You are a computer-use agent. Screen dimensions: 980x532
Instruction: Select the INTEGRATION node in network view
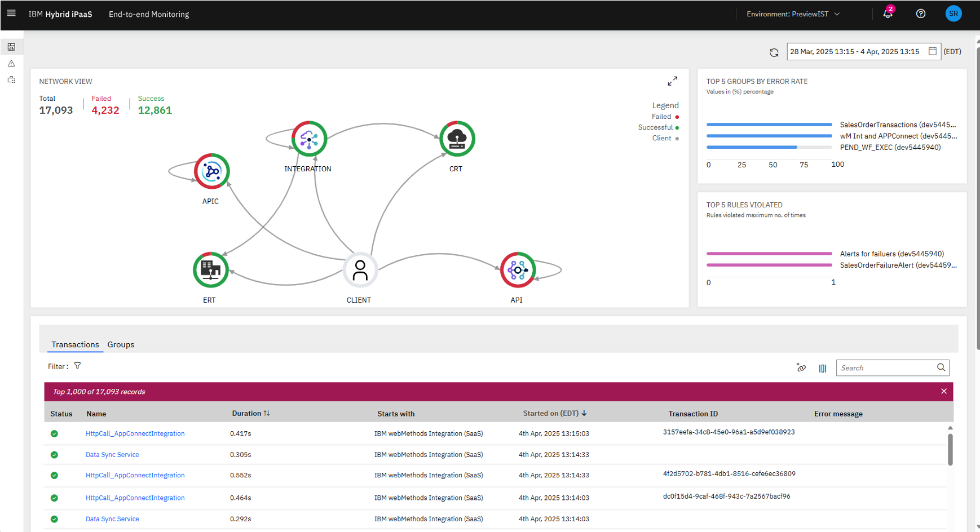309,139
